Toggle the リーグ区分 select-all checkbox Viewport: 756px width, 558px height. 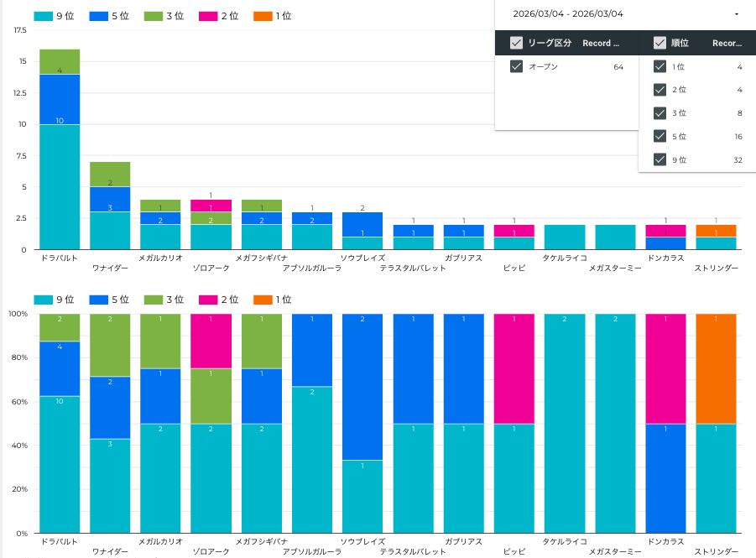tap(517, 43)
